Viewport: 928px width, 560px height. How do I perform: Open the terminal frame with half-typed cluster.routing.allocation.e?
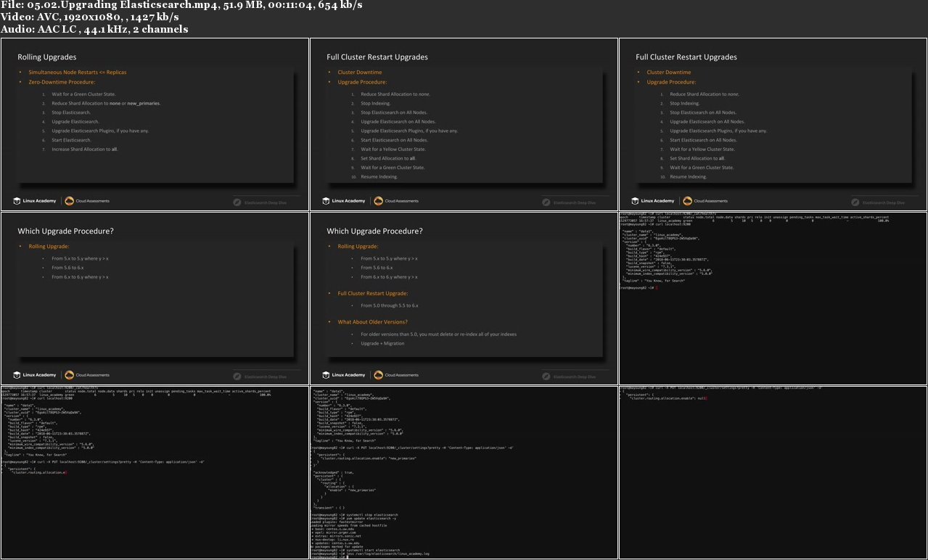click(x=155, y=472)
